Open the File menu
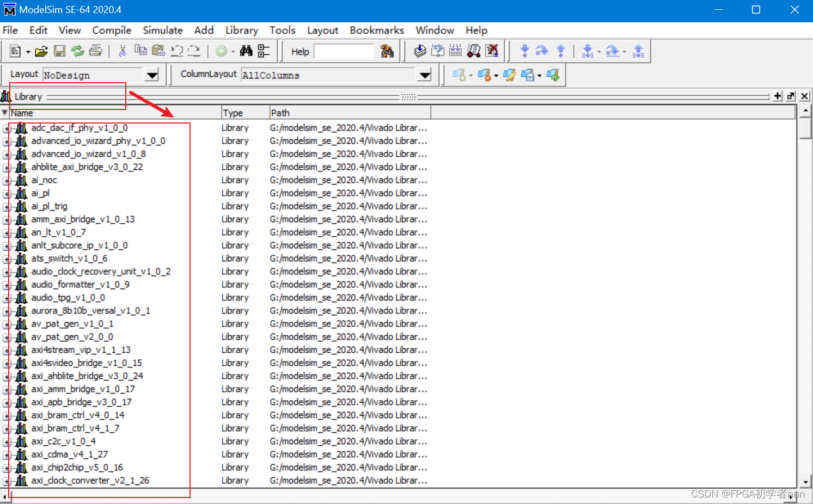 pyautogui.click(x=10, y=30)
